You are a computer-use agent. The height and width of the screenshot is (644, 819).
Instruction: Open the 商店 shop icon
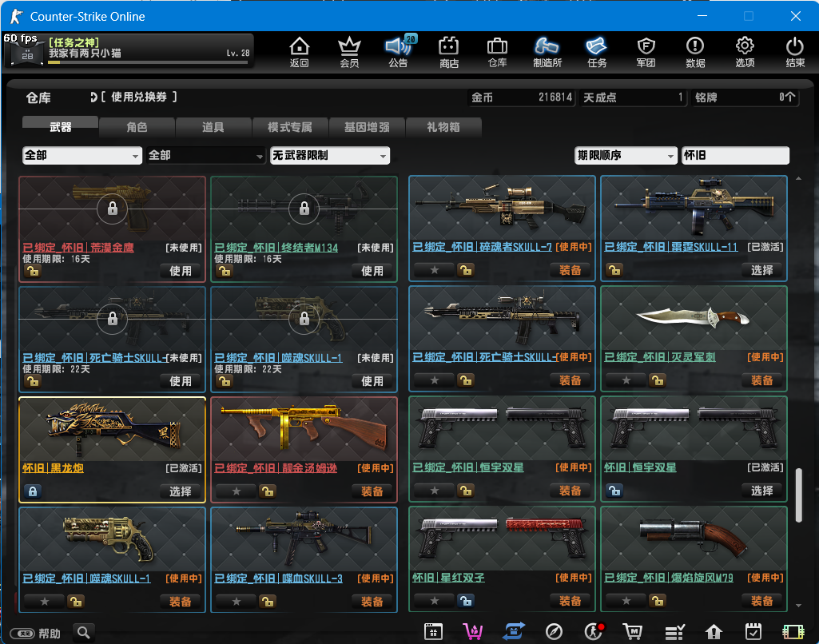point(449,52)
